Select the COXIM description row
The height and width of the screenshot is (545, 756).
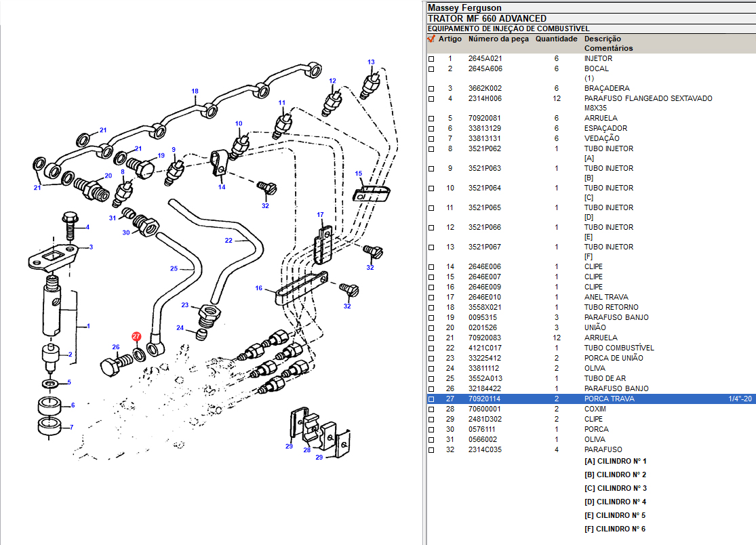click(x=593, y=409)
